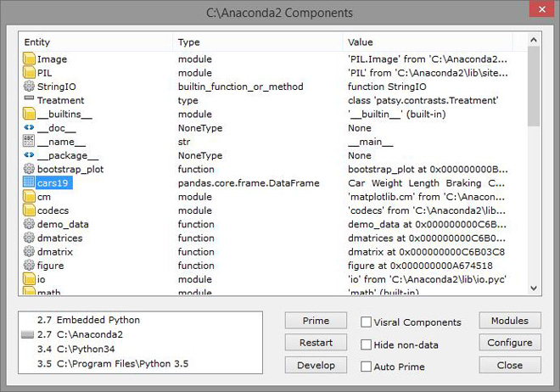
Task: Select the demo_data function row
Action: point(64,224)
